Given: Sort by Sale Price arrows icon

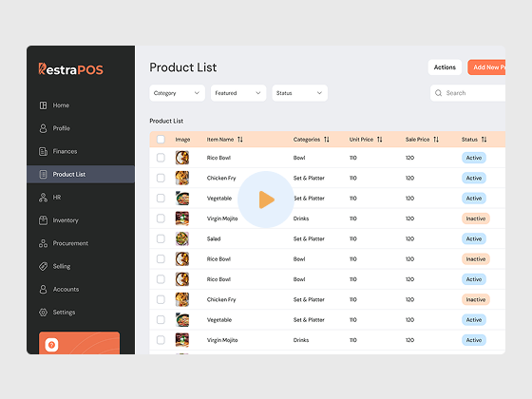Looking at the screenshot, I should (436, 140).
